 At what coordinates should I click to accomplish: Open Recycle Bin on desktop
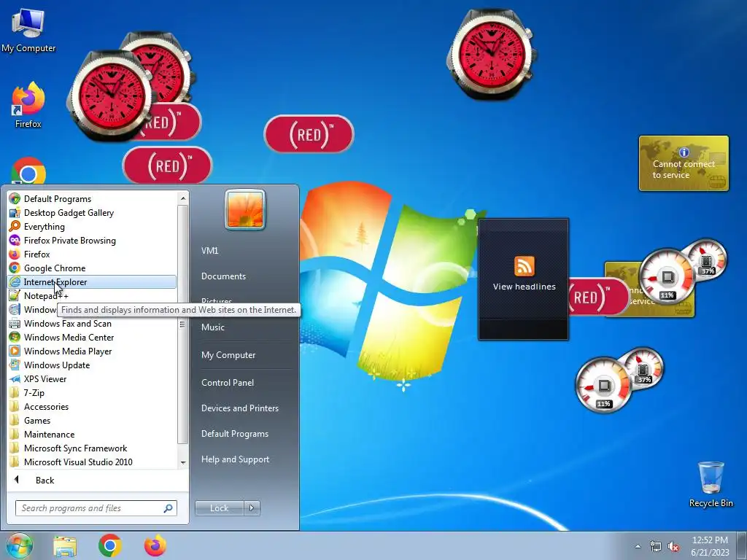pos(711,484)
